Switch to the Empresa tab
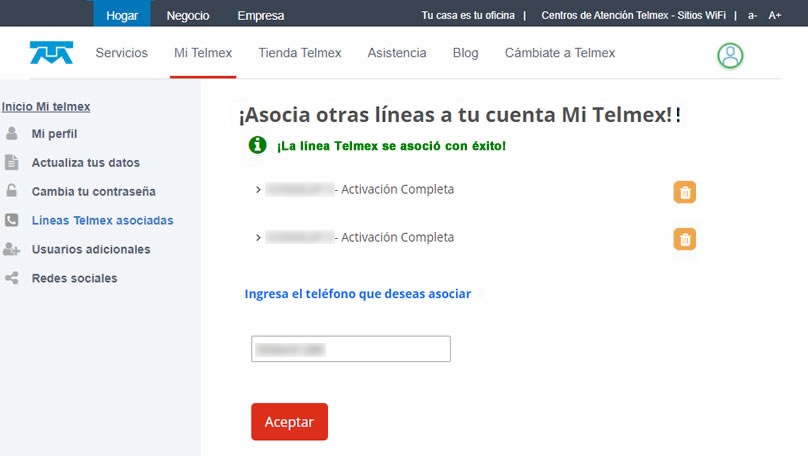Viewport: 808px width, 456px height. 261,15
